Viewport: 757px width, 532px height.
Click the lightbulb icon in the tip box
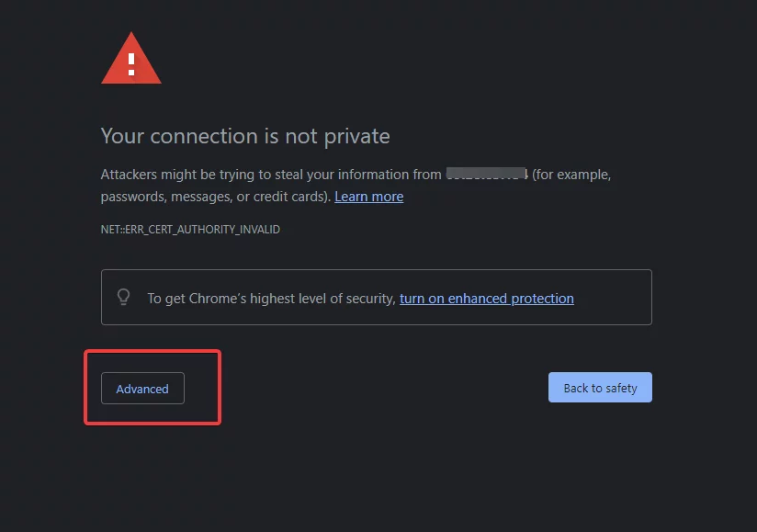[x=124, y=297]
